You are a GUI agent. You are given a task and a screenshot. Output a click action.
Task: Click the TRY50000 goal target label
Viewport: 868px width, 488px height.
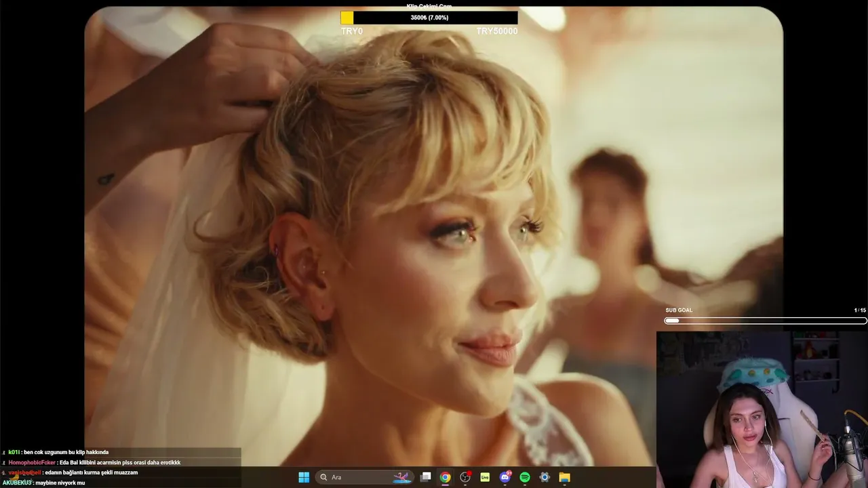point(496,31)
